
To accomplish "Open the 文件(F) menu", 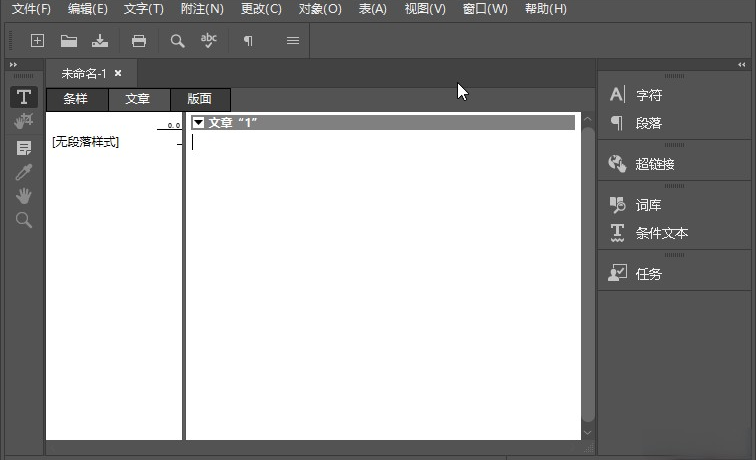I will pyautogui.click(x=31, y=9).
